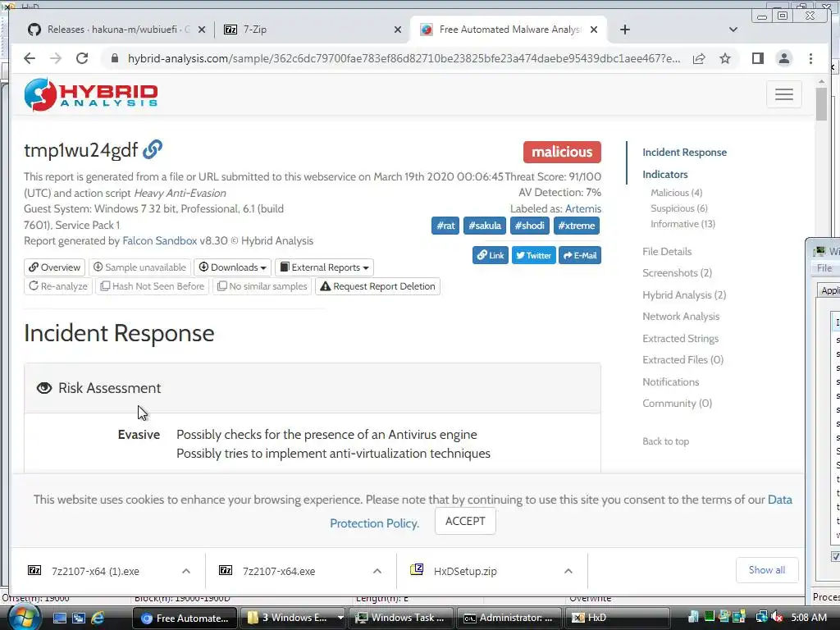Close the 7-Zip tab
The image size is (840, 630).
click(398, 30)
